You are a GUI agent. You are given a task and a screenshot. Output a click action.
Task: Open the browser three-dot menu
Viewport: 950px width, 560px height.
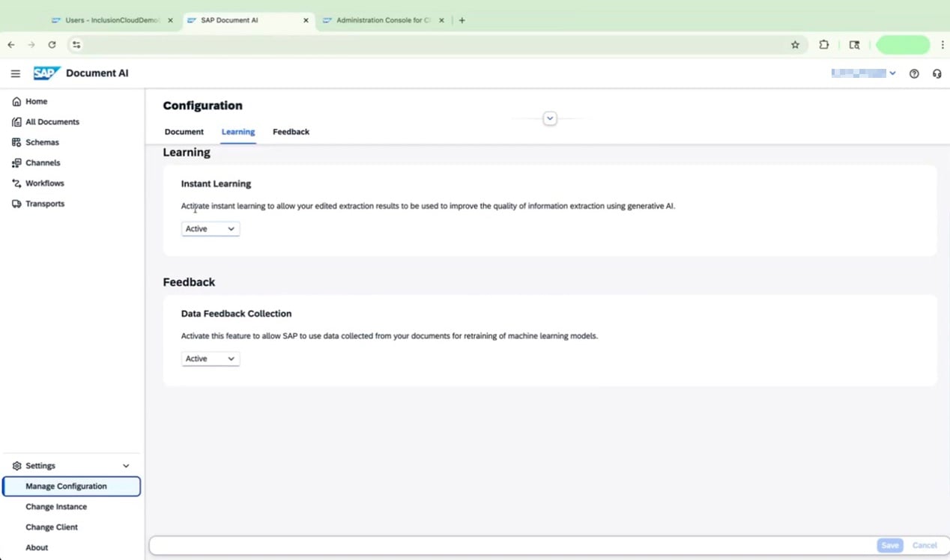[942, 45]
